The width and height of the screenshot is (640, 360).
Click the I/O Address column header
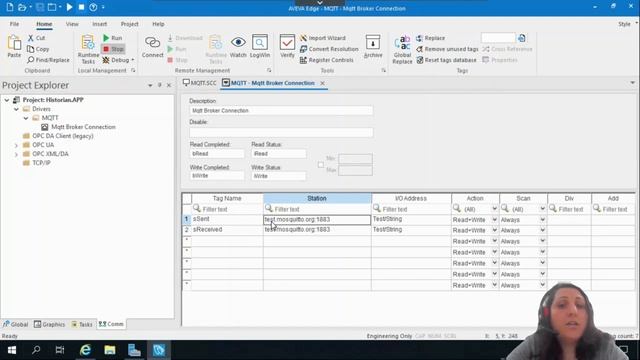[x=411, y=198]
